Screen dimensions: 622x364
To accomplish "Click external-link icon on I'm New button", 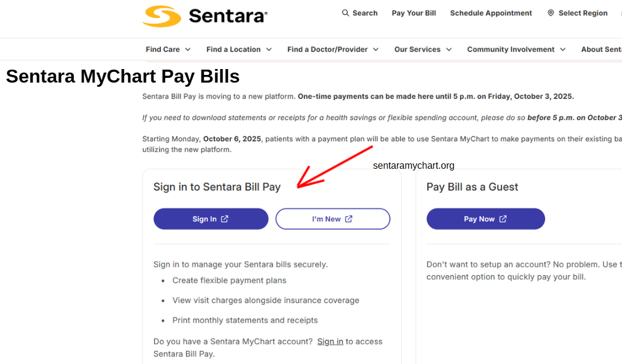I will pyautogui.click(x=349, y=219).
